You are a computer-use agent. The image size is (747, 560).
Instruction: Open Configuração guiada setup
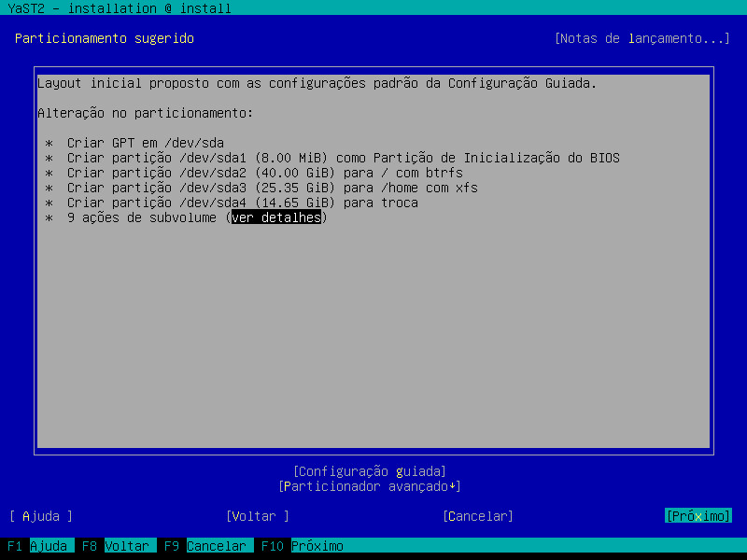[x=369, y=471]
